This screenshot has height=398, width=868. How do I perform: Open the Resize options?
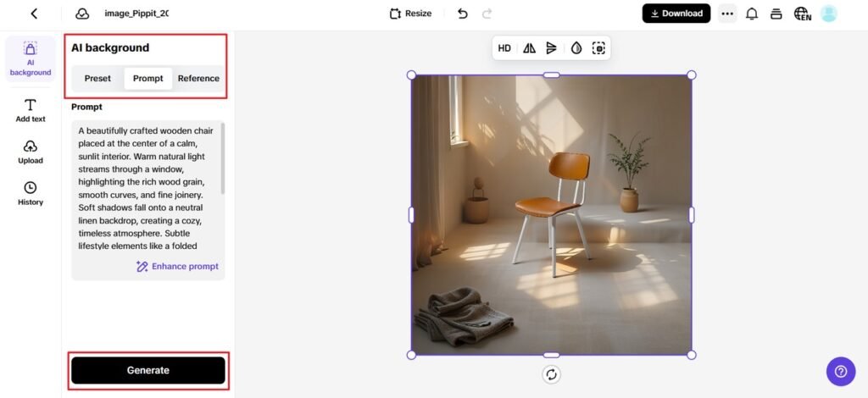tap(410, 14)
